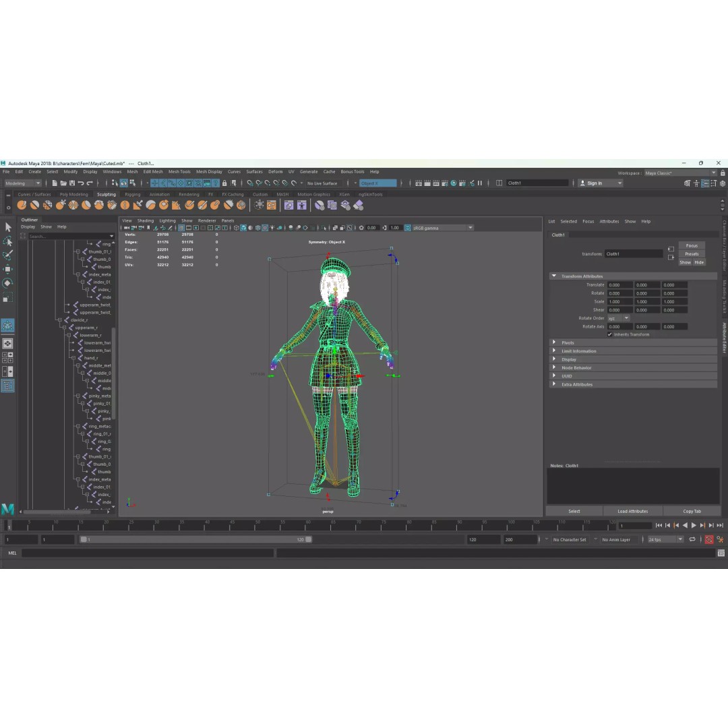Activate the Paint Selection tool in toolbox
Screen dimensions: 728x728
tap(8, 255)
